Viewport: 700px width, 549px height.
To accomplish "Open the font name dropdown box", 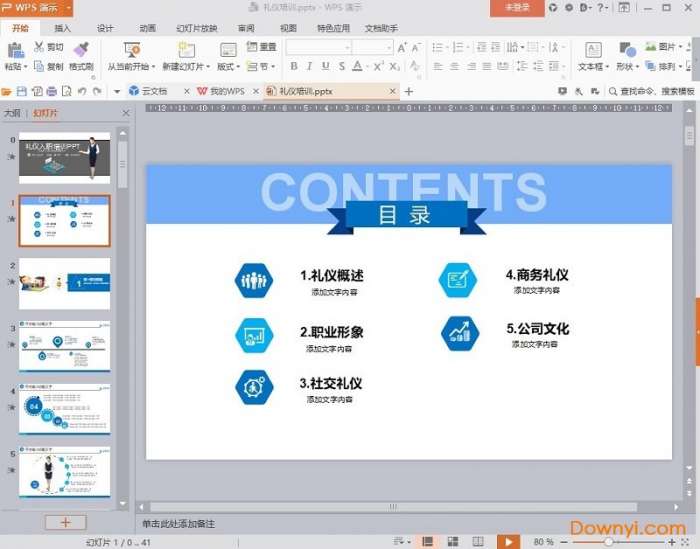I will [318, 47].
